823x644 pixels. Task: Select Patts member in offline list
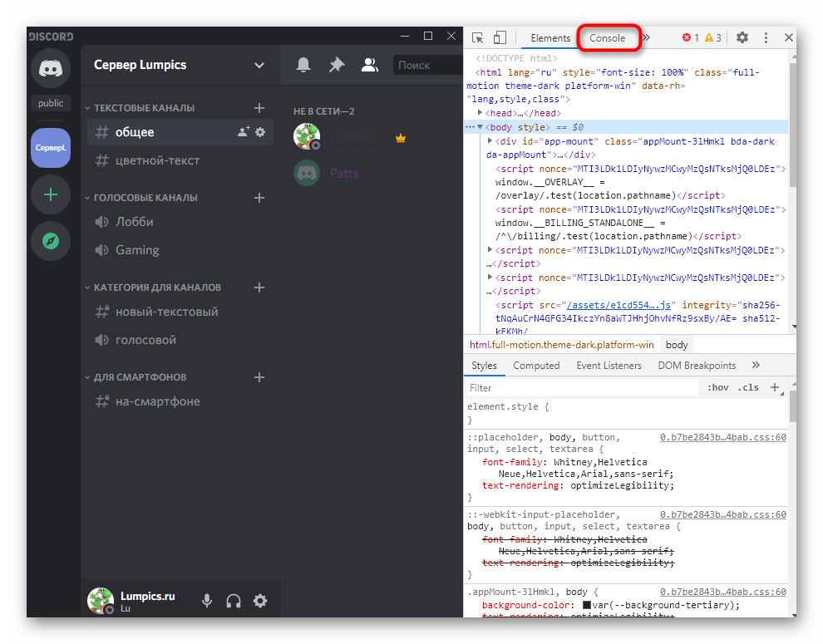[x=344, y=173]
